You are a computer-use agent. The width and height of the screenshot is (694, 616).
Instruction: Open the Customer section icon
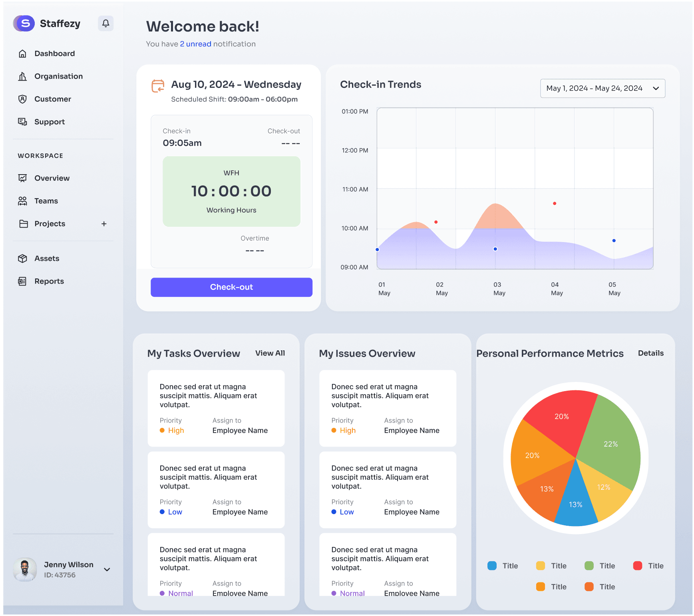point(22,99)
